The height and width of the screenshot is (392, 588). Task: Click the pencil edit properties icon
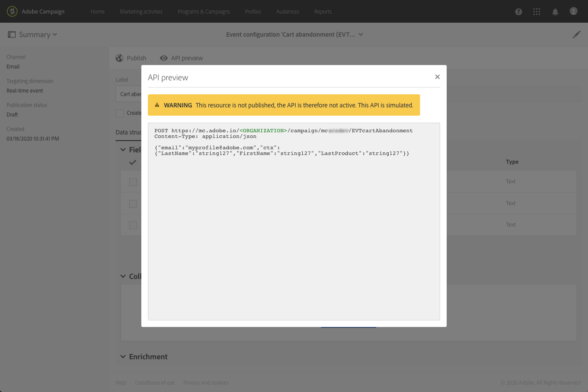click(x=577, y=34)
